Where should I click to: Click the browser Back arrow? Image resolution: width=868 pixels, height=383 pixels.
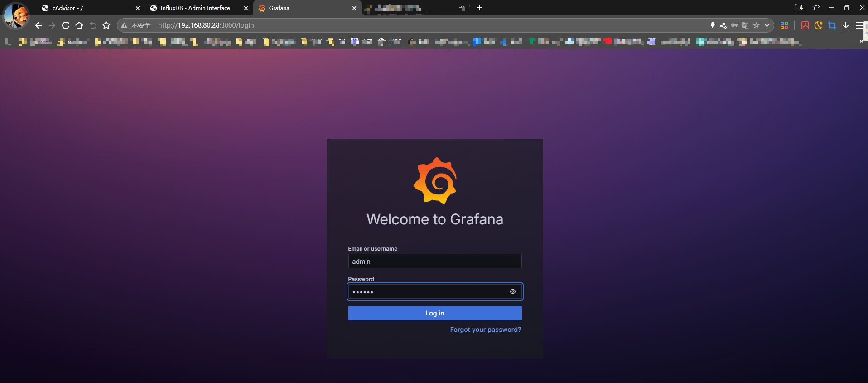tap(39, 25)
